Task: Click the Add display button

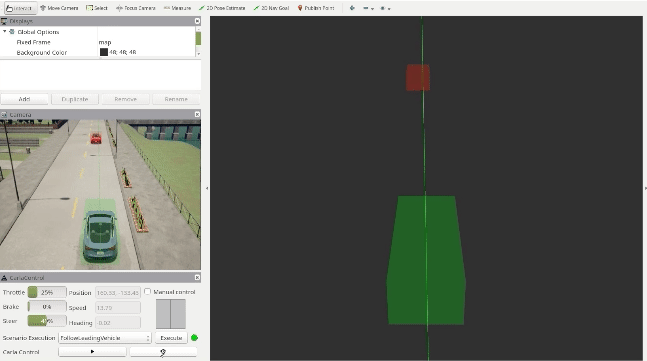Action: point(24,99)
